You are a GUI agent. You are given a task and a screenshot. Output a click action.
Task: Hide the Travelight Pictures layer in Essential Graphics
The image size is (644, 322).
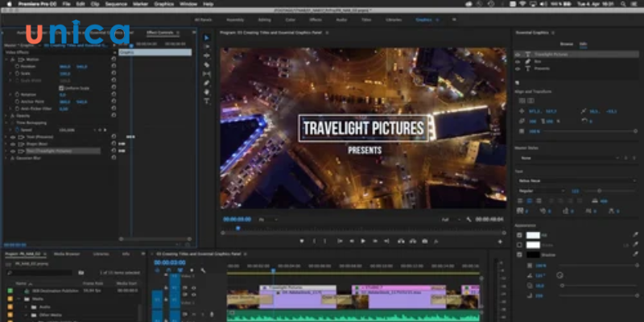(x=518, y=54)
